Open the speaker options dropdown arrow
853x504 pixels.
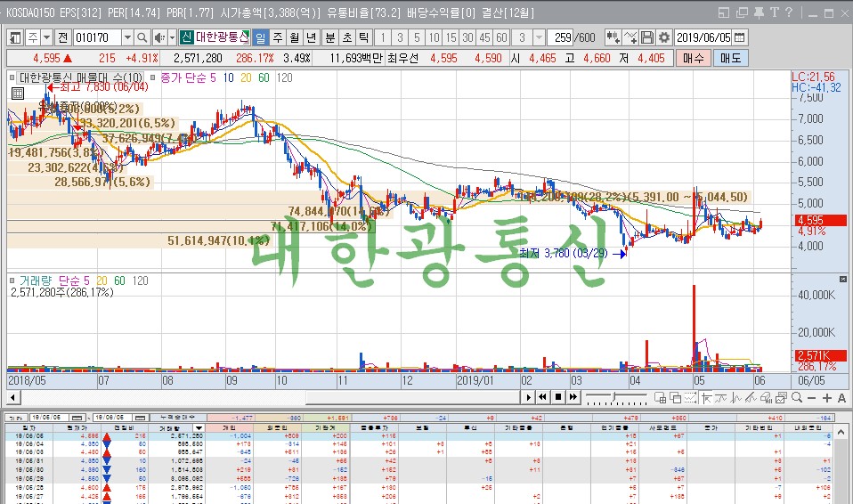click(173, 37)
